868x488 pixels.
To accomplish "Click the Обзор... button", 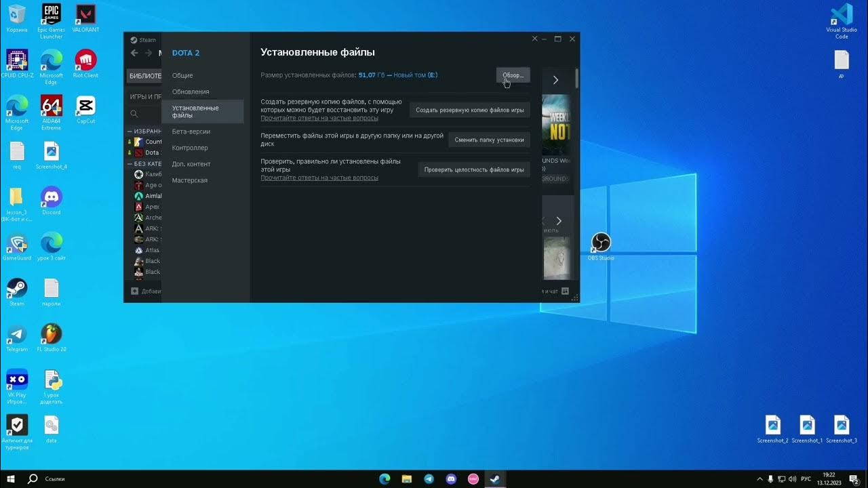I will tap(513, 75).
